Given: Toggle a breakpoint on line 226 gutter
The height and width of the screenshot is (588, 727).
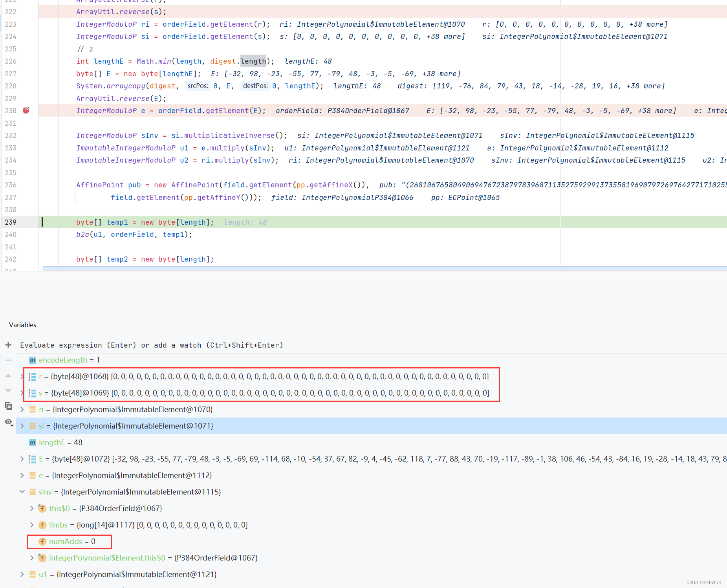Looking at the screenshot, I should point(26,61).
